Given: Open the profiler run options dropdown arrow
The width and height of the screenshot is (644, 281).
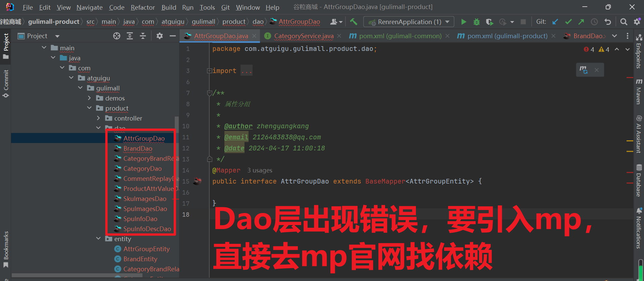Looking at the screenshot, I should 512,22.
